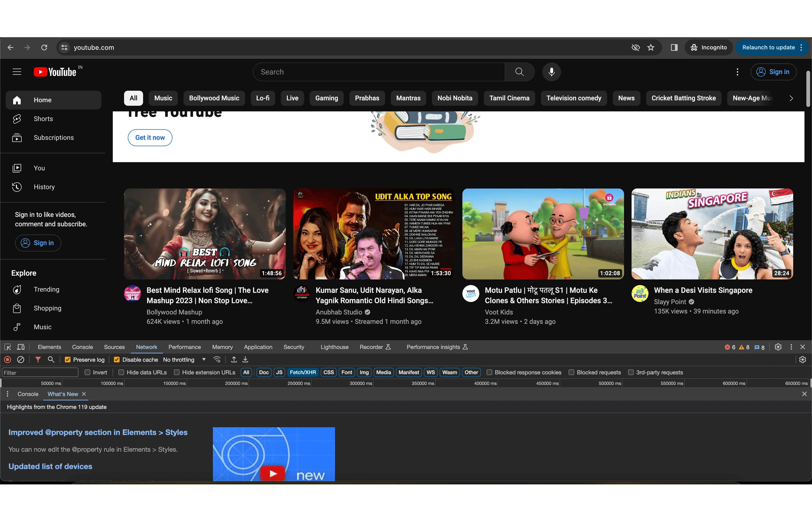This screenshot has height=525, width=812.
Task: Open the Performance tab
Action: (x=184, y=347)
